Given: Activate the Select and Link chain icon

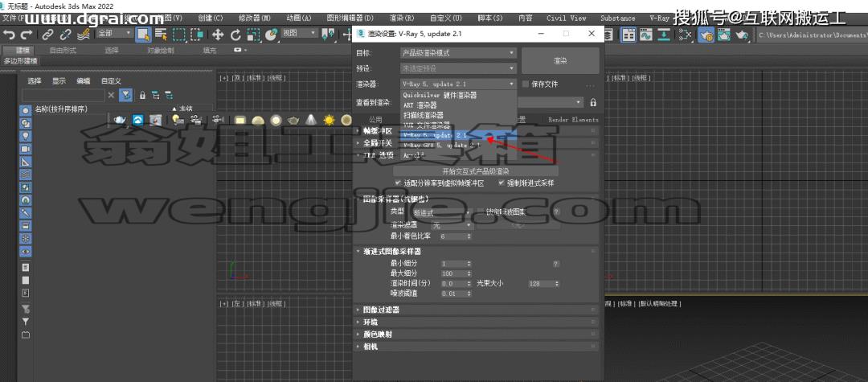Looking at the screenshot, I should pyautogui.click(x=47, y=35).
